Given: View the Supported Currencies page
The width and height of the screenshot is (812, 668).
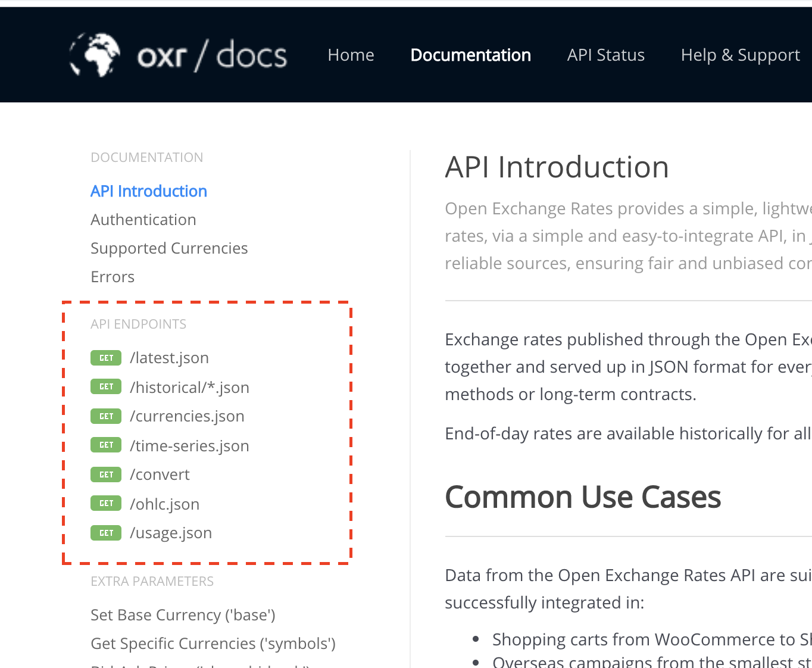Looking at the screenshot, I should click(x=169, y=248).
